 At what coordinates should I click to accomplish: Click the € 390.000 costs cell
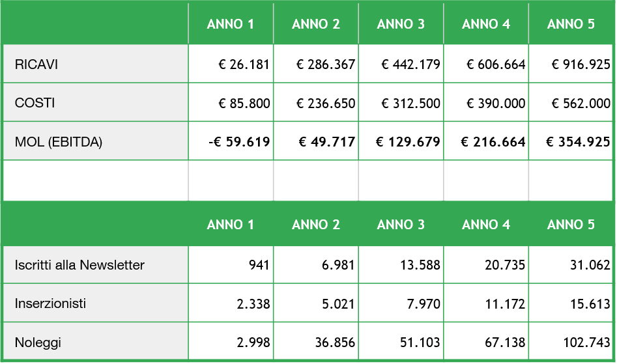486,102
